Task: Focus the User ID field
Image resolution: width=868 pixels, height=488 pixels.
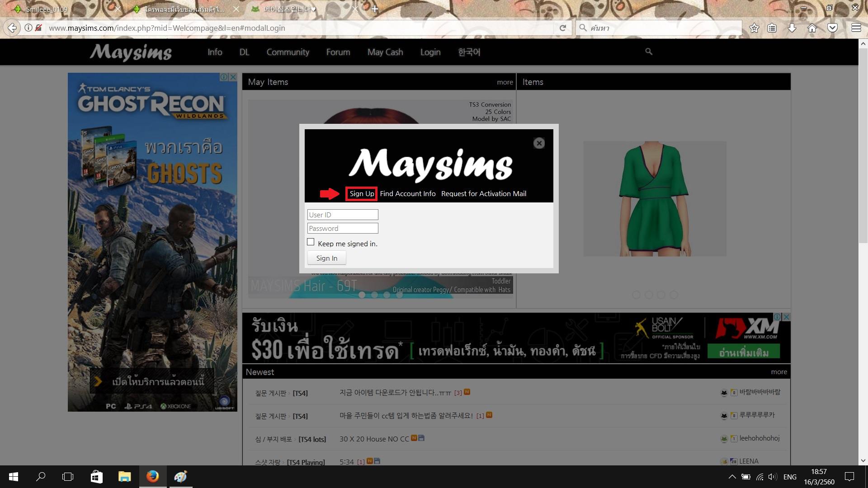Action: 343,215
